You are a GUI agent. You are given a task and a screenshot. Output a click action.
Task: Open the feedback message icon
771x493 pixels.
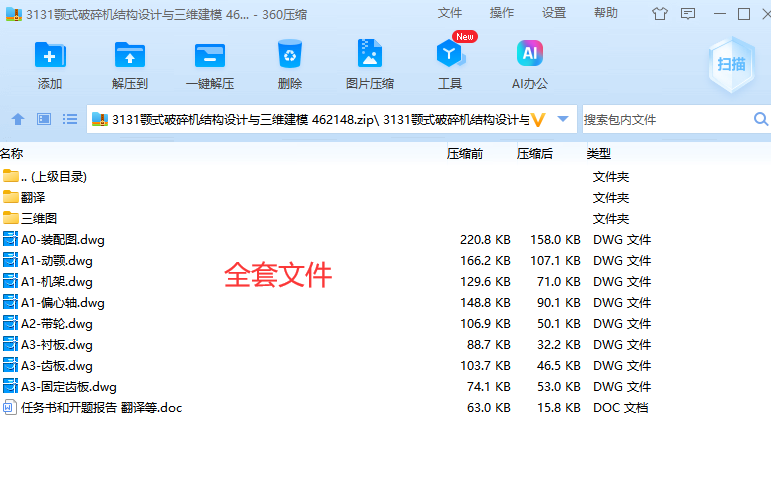click(688, 14)
